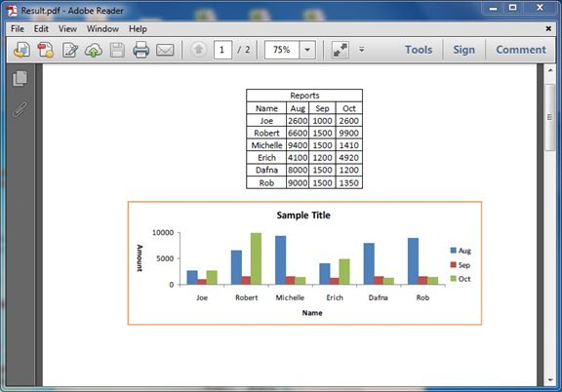
Task: Open the Help menu
Action: [x=138, y=28]
